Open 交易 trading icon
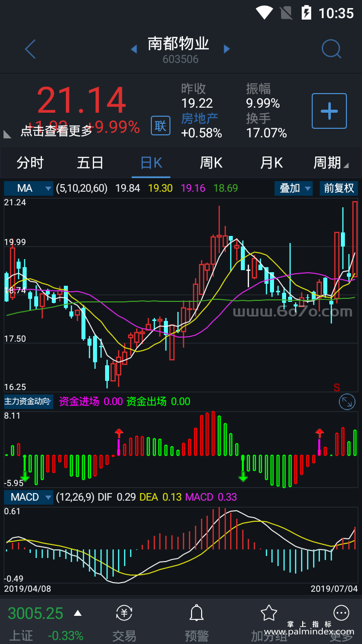 124,613
